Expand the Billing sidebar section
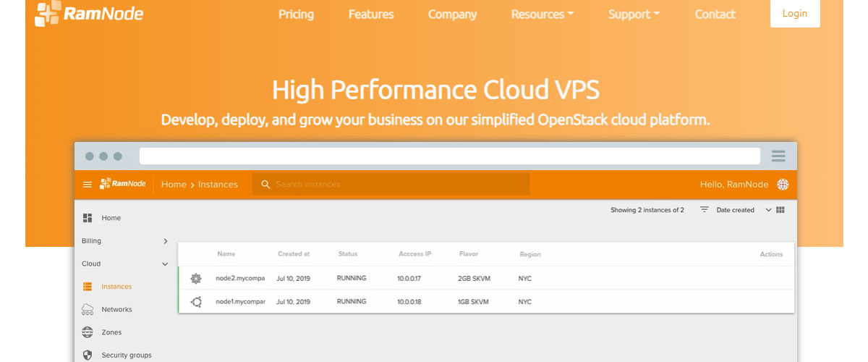Image resolution: width=868 pixels, height=362 pixels. click(124, 241)
